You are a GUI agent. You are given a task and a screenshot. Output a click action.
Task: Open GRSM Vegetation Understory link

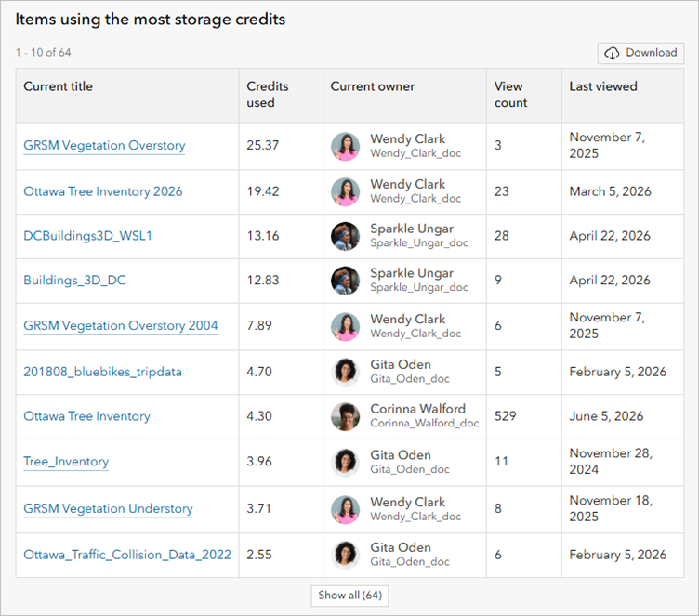[109, 509]
